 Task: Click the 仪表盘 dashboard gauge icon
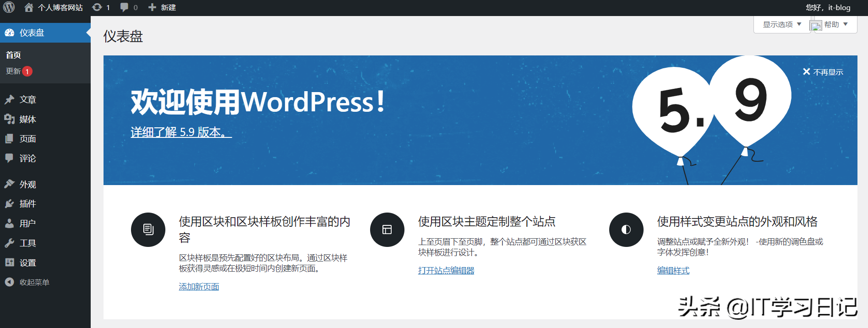(x=10, y=33)
